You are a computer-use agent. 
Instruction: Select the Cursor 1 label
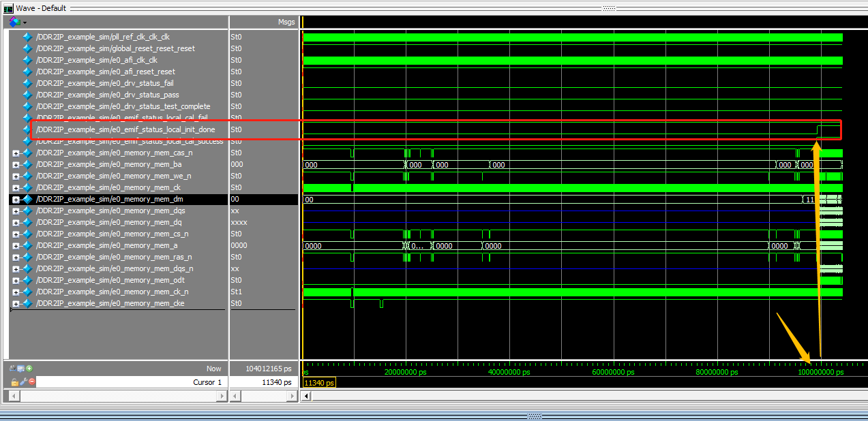[207, 381]
